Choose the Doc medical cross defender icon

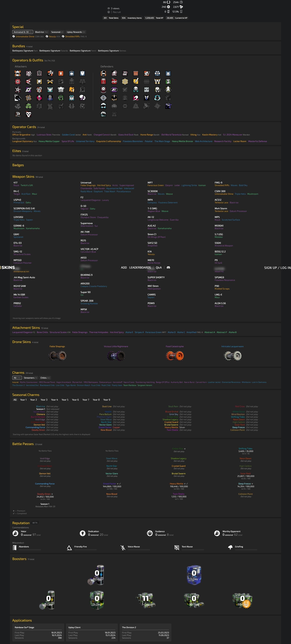coord(157,73)
